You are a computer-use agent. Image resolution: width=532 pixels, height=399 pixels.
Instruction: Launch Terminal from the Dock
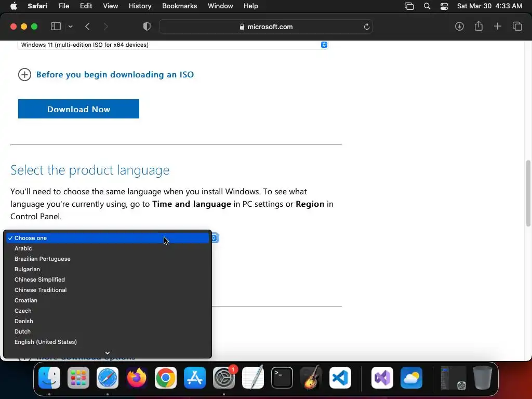[x=282, y=378]
